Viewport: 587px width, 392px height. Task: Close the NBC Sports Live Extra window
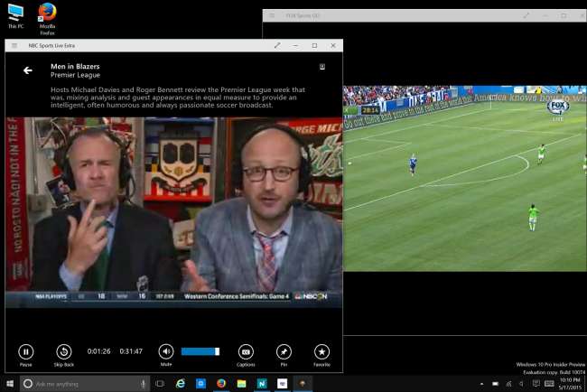333,46
